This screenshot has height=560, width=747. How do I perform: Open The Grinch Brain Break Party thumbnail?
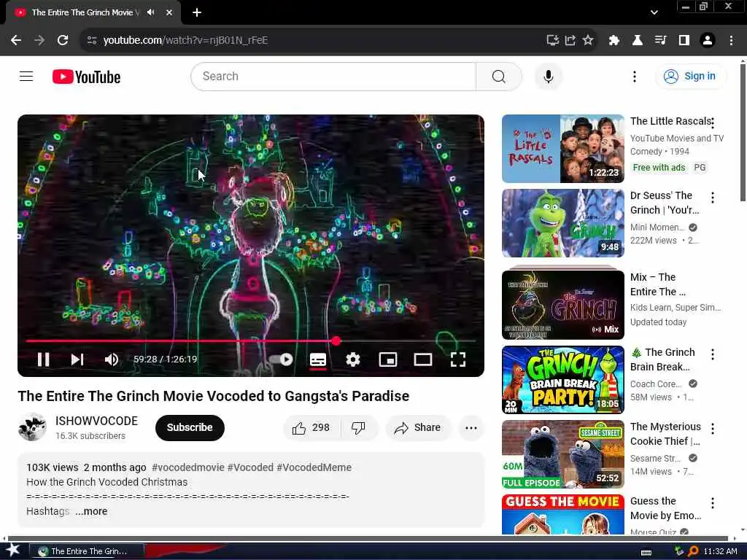[562, 380]
